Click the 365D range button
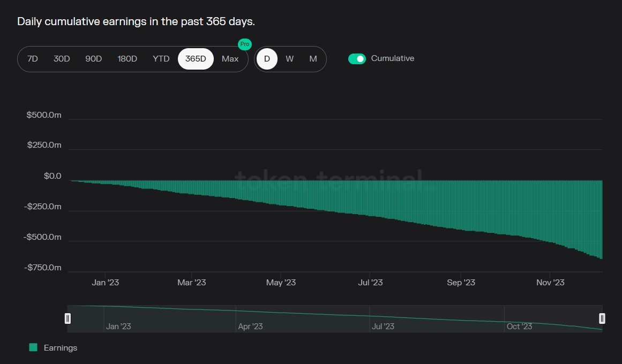The width and height of the screenshot is (622, 364). (x=196, y=59)
